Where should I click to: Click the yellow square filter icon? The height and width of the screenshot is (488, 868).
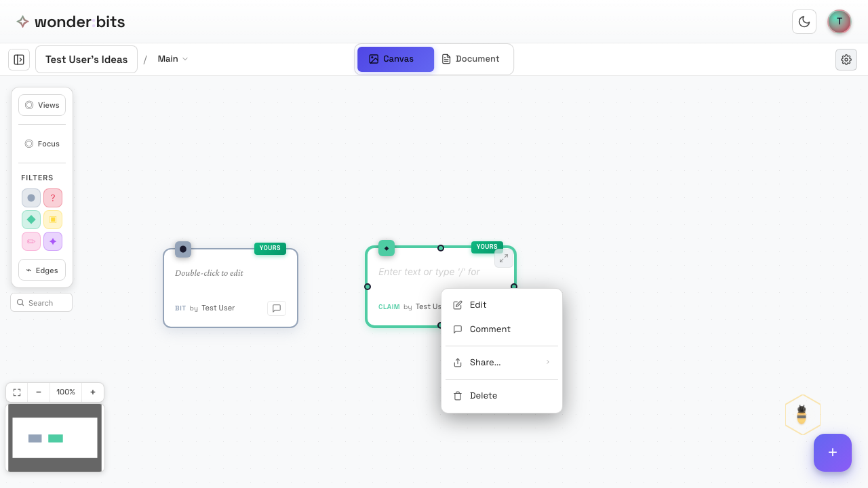[x=53, y=220]
